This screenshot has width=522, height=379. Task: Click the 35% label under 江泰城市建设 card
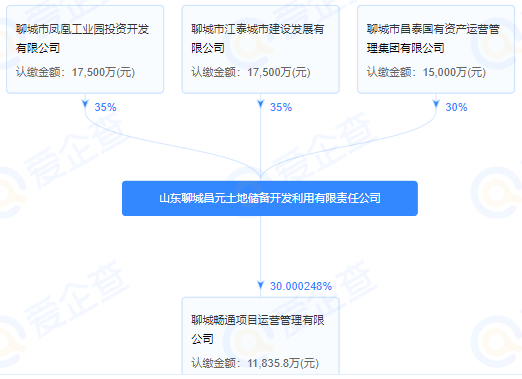(281, 107)
